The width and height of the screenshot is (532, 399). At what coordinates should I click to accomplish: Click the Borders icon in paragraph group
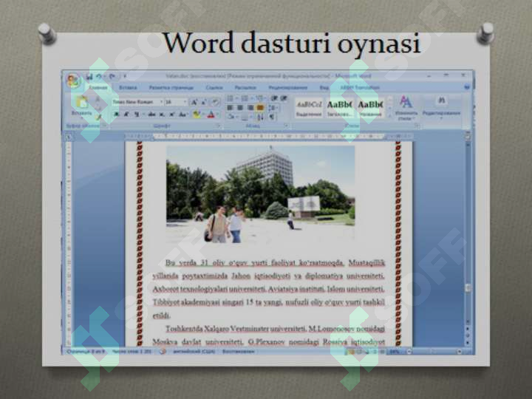tap(245, 117)
